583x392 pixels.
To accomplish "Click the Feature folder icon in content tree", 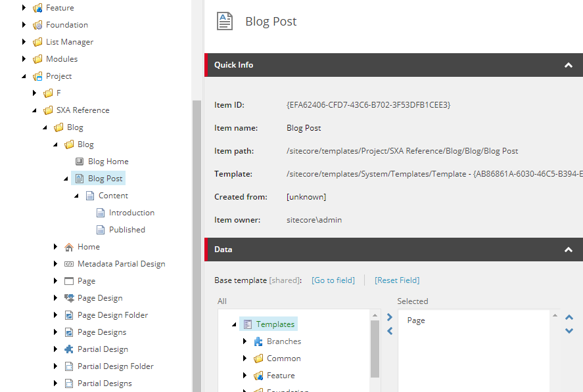I will click(37, 8).
